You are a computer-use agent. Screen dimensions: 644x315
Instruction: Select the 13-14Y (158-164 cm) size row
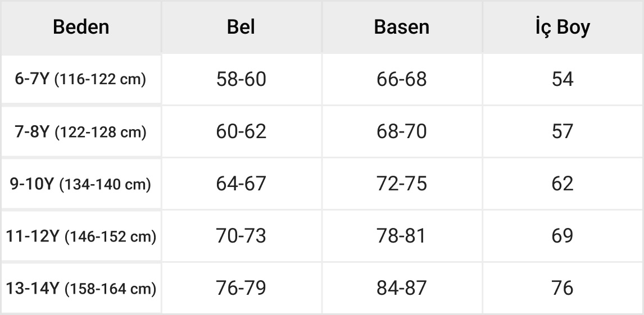tap(80, 289)
